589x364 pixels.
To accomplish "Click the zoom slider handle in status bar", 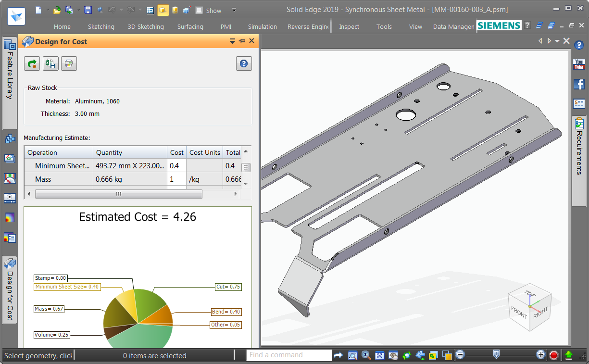I will 496,354.
